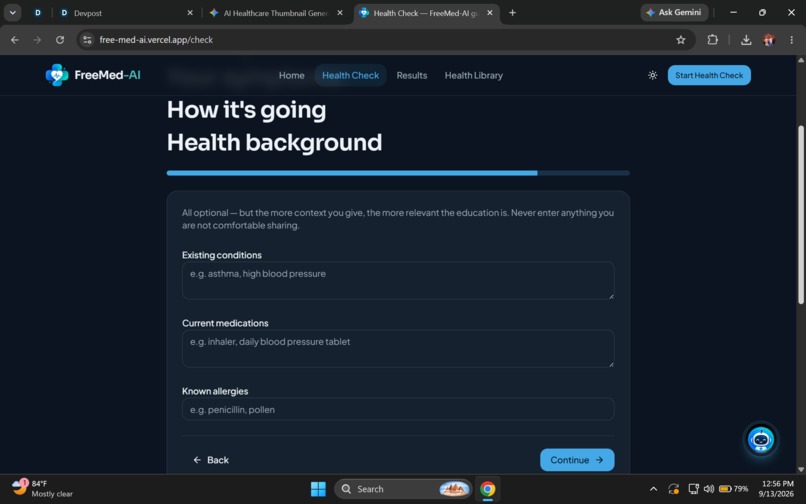
Task: Click the browser forward arrow
Action: pos(37,40)
